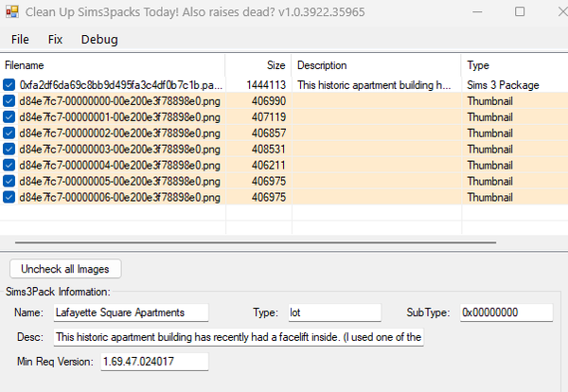Toggle checkbox for d84e7fc7-00000006 thumbnail png
This screenshot has height=392, width=568.
[9, 197]
